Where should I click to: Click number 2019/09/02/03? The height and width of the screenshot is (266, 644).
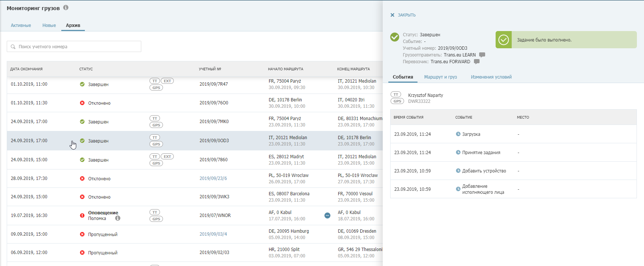[215, 253]
